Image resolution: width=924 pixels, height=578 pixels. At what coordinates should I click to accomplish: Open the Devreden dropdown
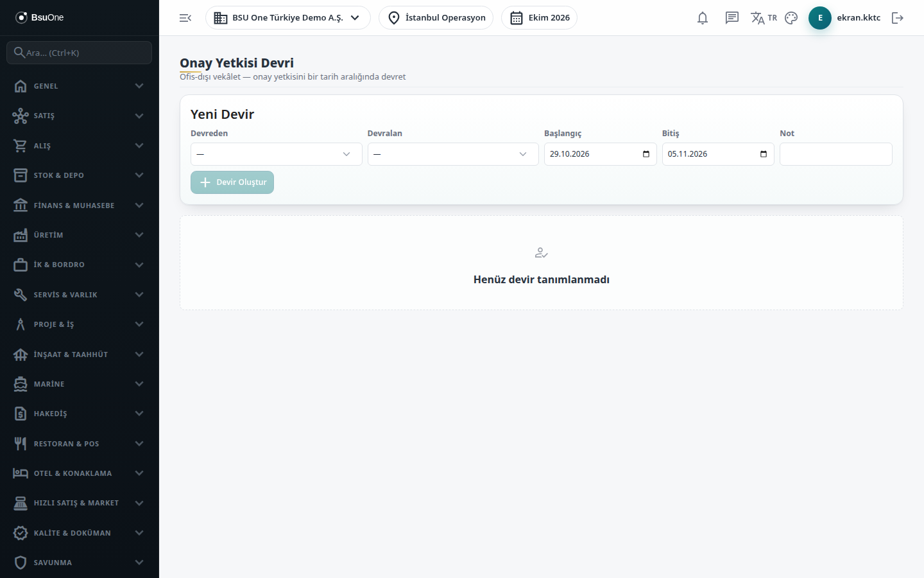click(x=277, y=154)
